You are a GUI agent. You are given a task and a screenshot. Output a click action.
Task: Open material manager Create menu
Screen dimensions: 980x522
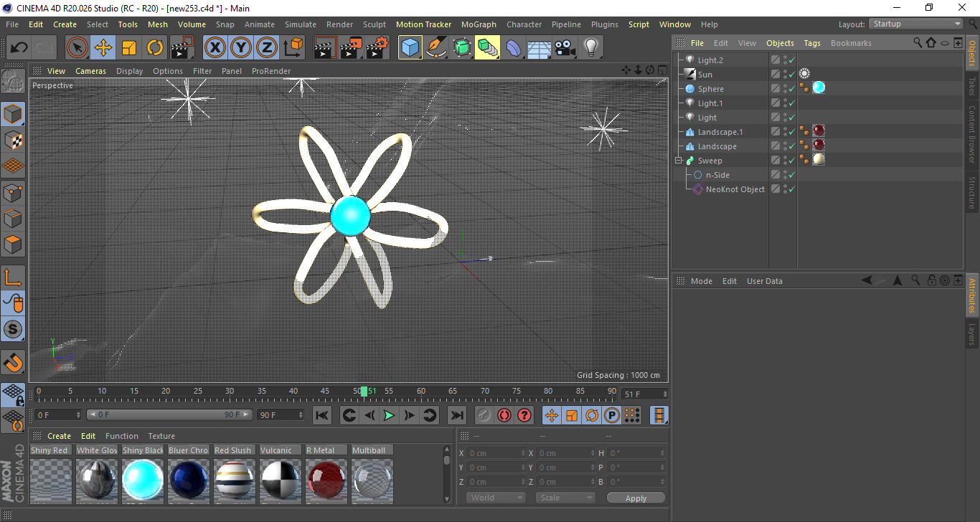(x=59, y=436)
